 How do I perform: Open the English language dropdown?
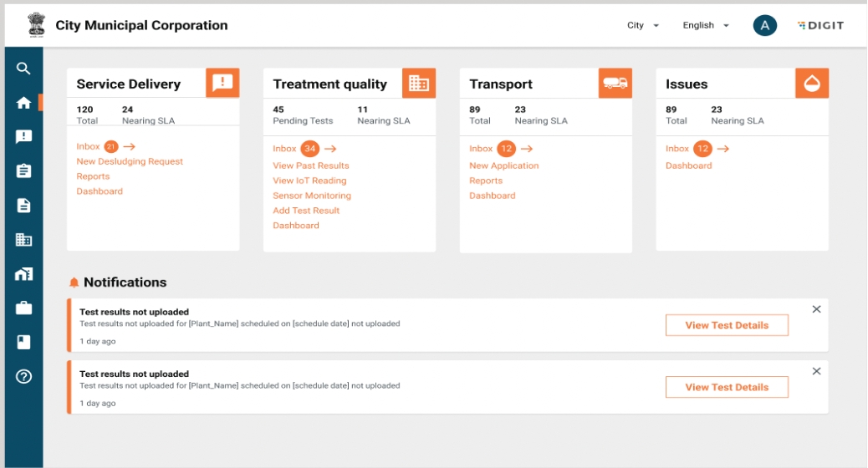tap(705, 25)
